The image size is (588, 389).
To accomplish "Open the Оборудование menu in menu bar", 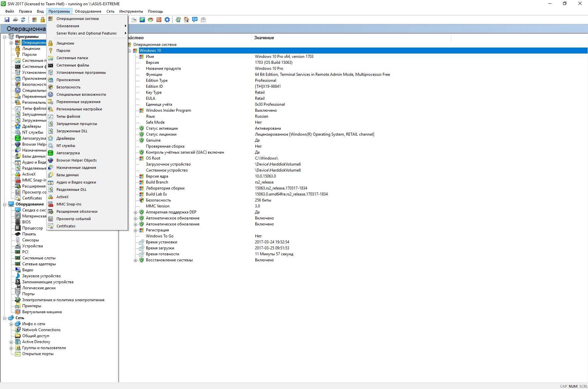I will point(88,11).
